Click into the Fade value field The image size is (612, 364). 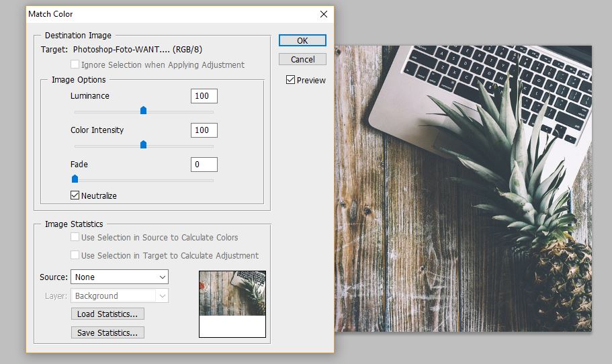click(x=204, y=165)
